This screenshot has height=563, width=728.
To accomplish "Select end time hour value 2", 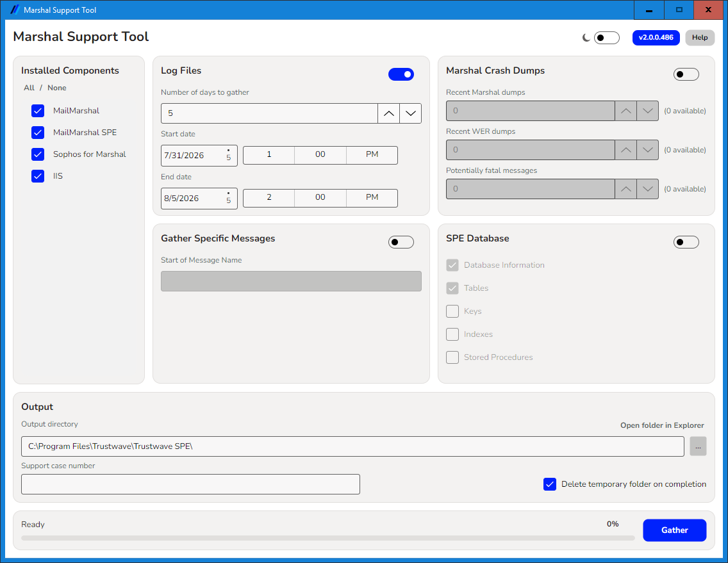I will tap(269, 198).
